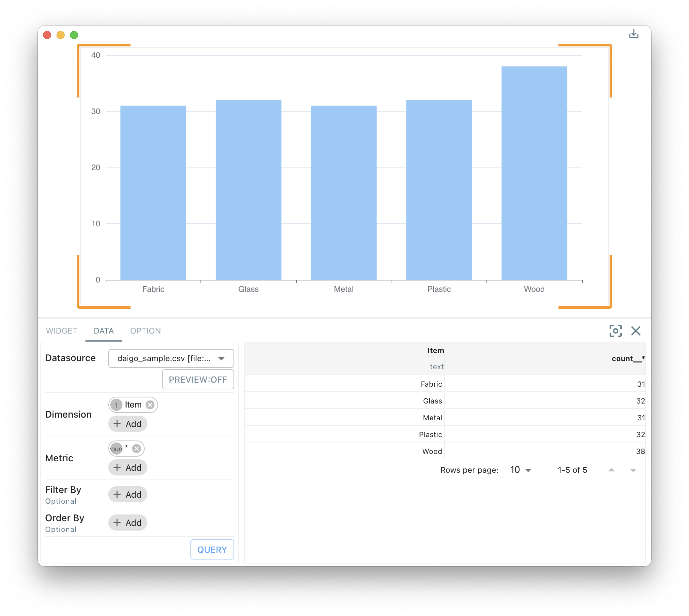Expand the Dimension Add selector
This screenshot has height=616, width=689.
[128, 423]
